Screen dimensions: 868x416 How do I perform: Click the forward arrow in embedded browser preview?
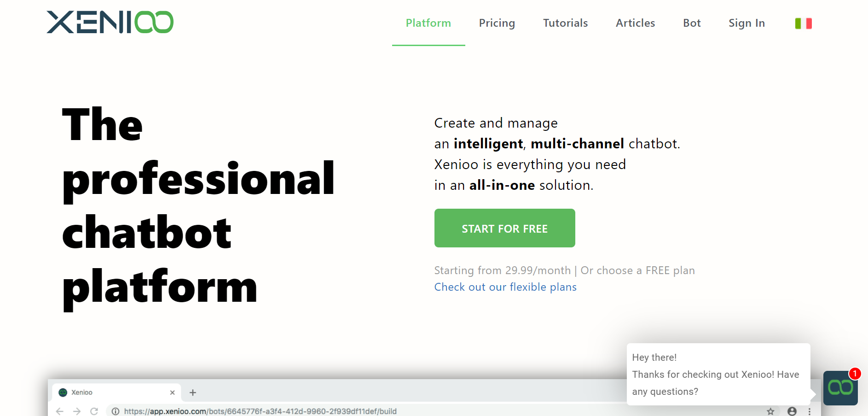[x=77, y=411]
